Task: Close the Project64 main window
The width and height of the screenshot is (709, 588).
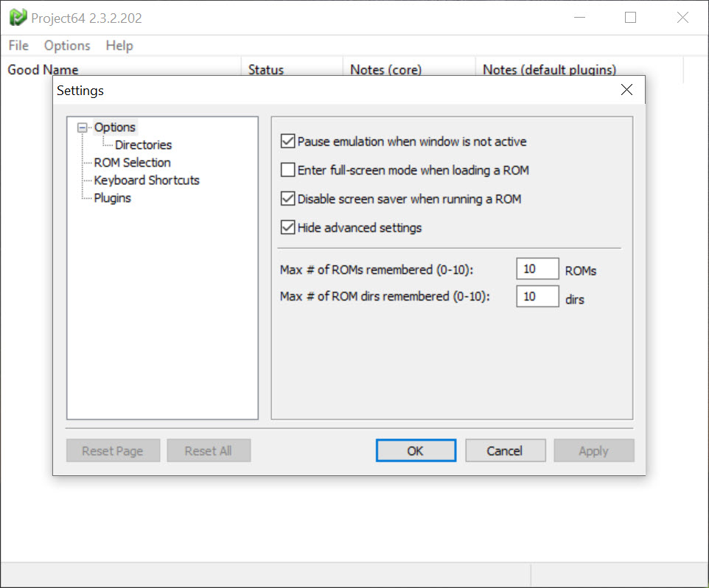Action: [682, 18]
